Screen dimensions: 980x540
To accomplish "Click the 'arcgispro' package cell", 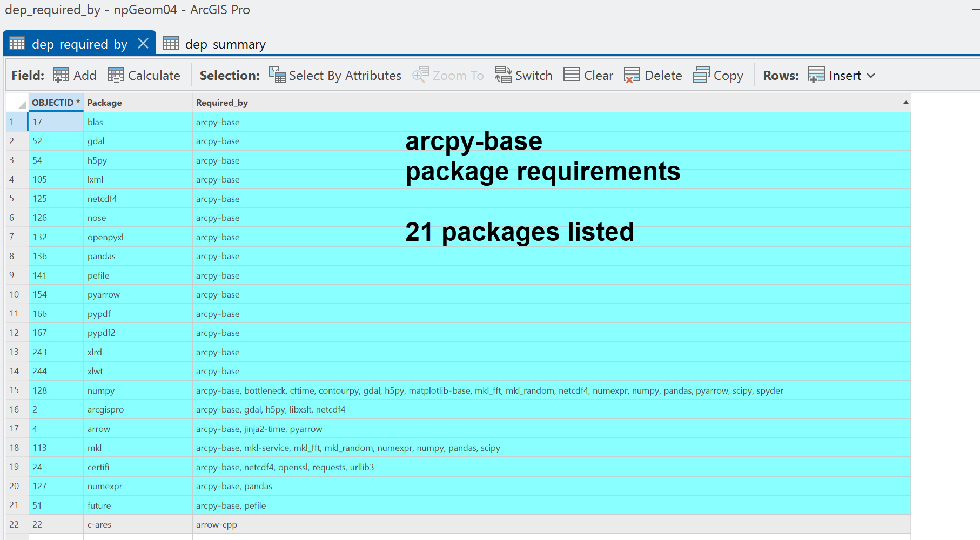I will [x=138, y=409].
